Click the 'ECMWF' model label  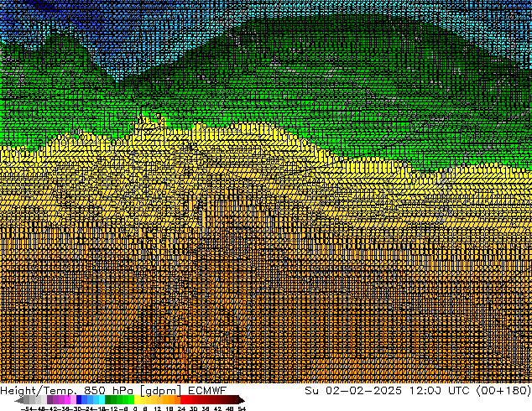pos(207,390)
